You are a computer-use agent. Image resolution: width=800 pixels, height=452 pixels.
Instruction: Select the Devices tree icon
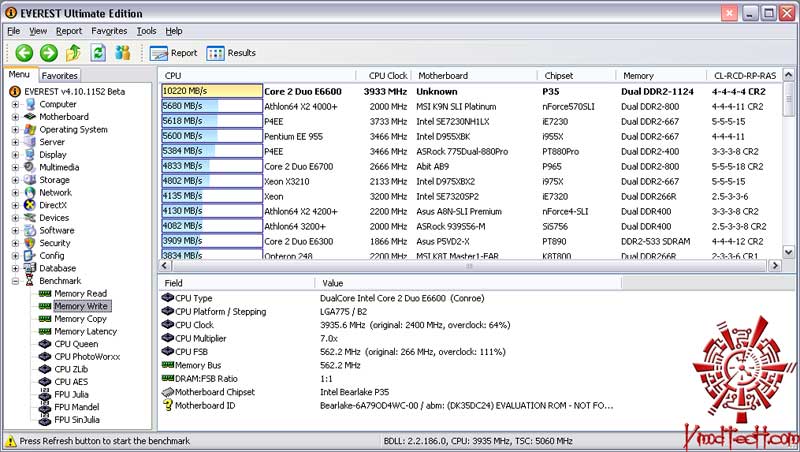[x=30, y=218]
